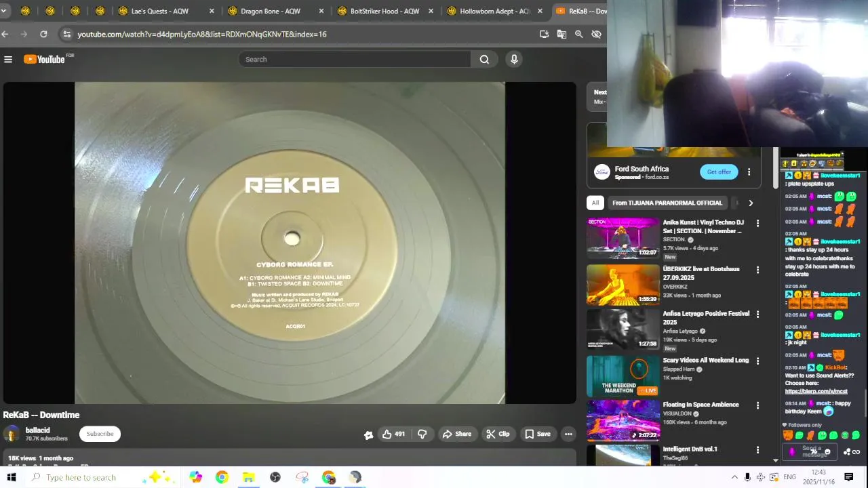The height and width of the screenshot is (488, 868).
Task: Start voice search with the microphone icon
Action: coord(514,60)
